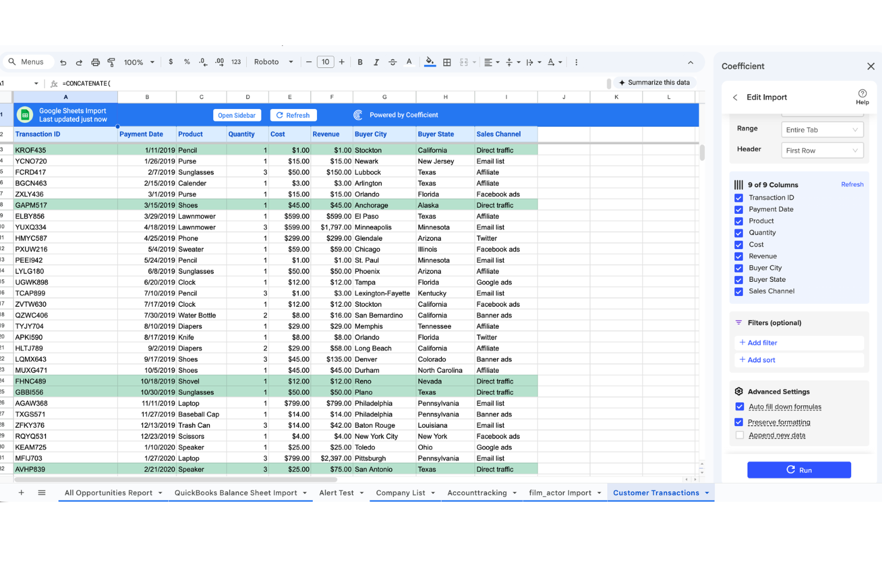Select the Paint format tool

[111, 61]
